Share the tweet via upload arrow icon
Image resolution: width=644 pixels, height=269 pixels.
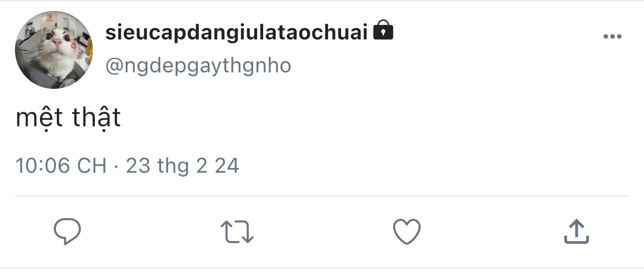577,232
